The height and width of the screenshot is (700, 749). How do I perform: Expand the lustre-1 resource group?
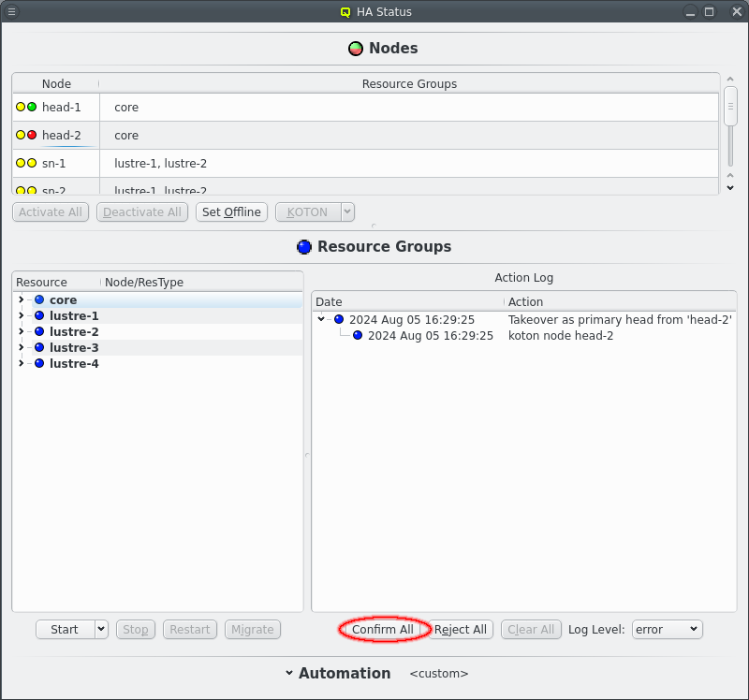pyautogui.click(x=21, y=315)
